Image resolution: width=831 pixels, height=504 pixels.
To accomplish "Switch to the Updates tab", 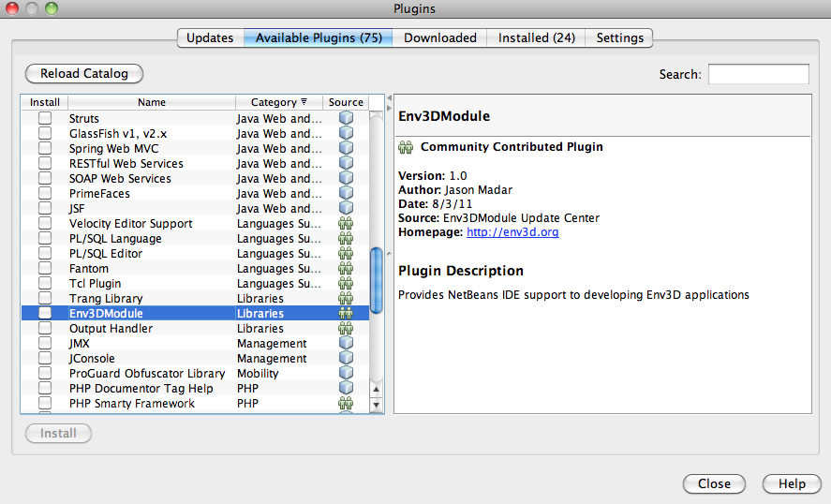I will [211, 37].
